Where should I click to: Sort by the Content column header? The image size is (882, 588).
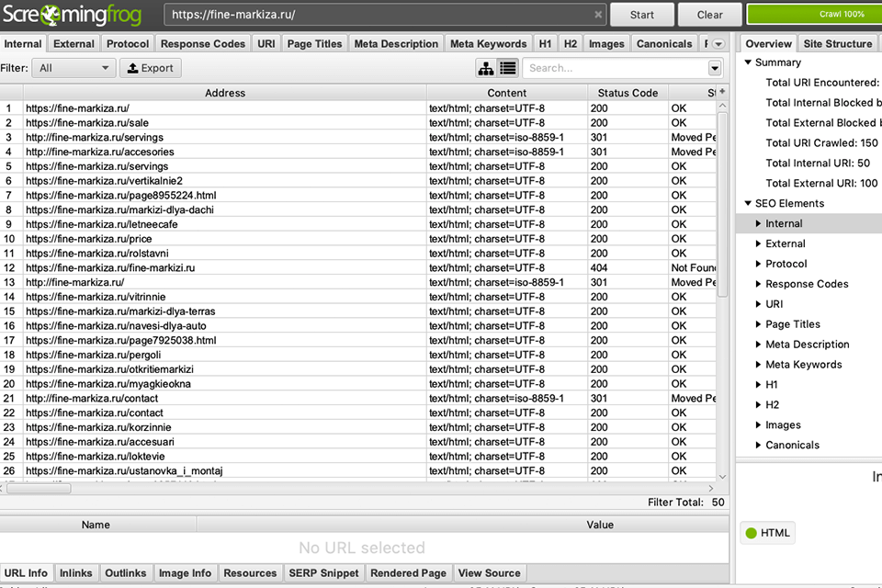pos(507,93)
